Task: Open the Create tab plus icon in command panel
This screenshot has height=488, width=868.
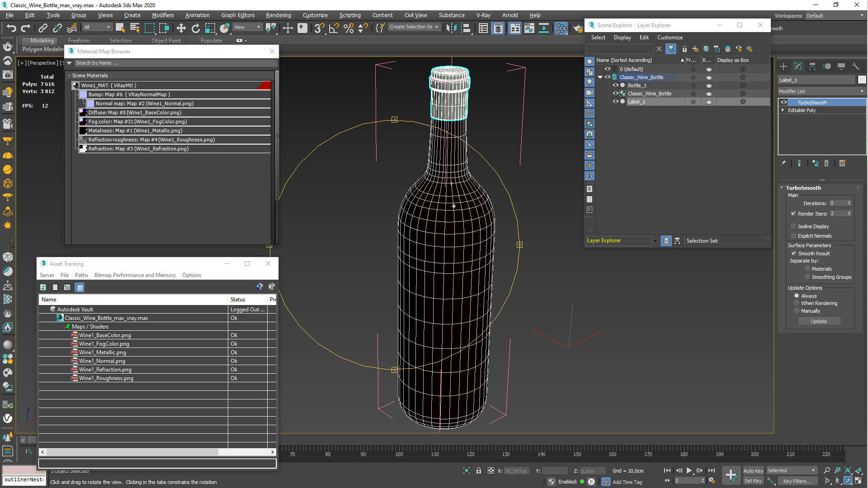Action: point(783,66)
